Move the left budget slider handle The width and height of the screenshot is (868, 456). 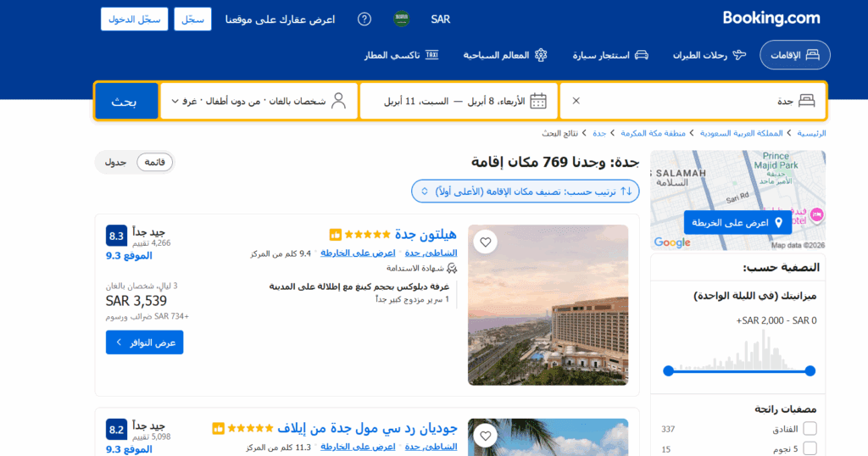(x=668, y=370)
